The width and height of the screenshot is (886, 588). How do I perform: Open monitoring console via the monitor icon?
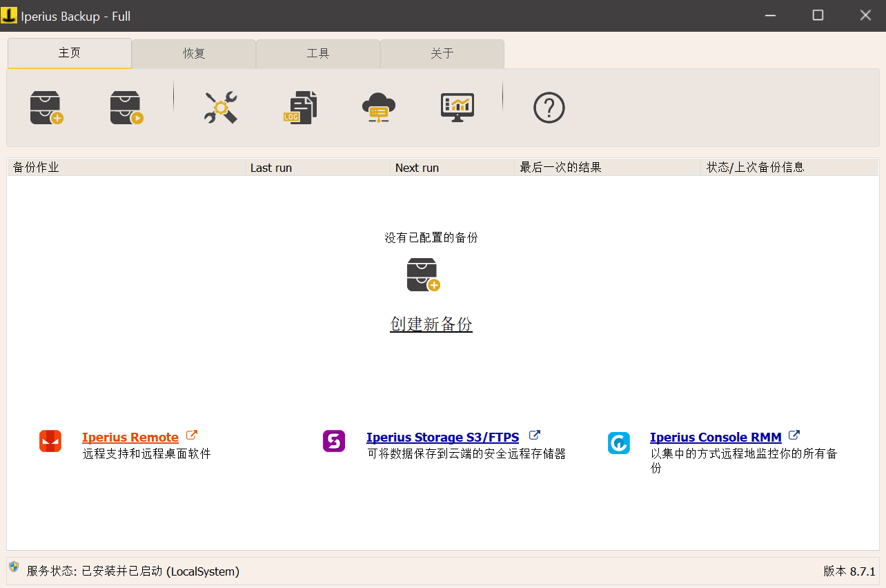coord(456,107)
